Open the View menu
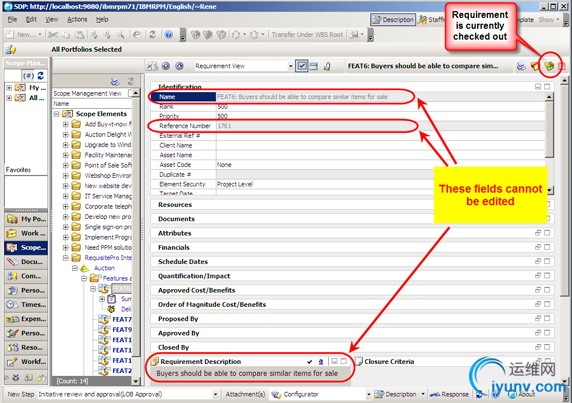This screenshot has height=403, width=572. (51, 19)
